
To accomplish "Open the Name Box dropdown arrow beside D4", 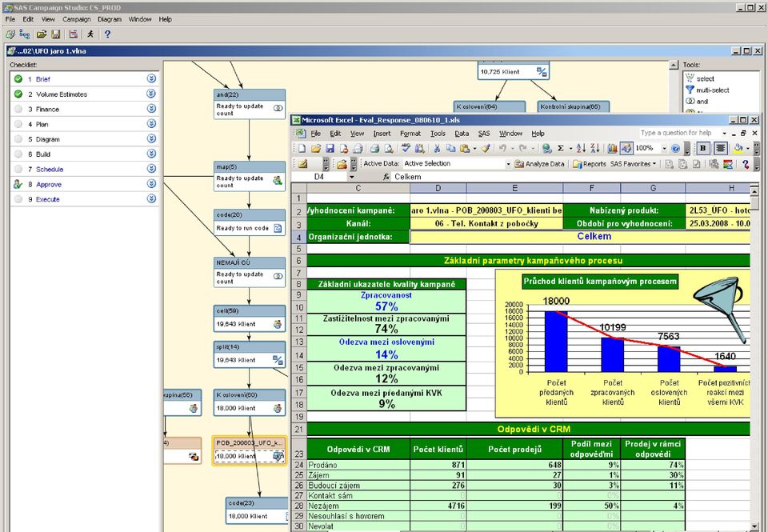I will (x=351, y=177).
